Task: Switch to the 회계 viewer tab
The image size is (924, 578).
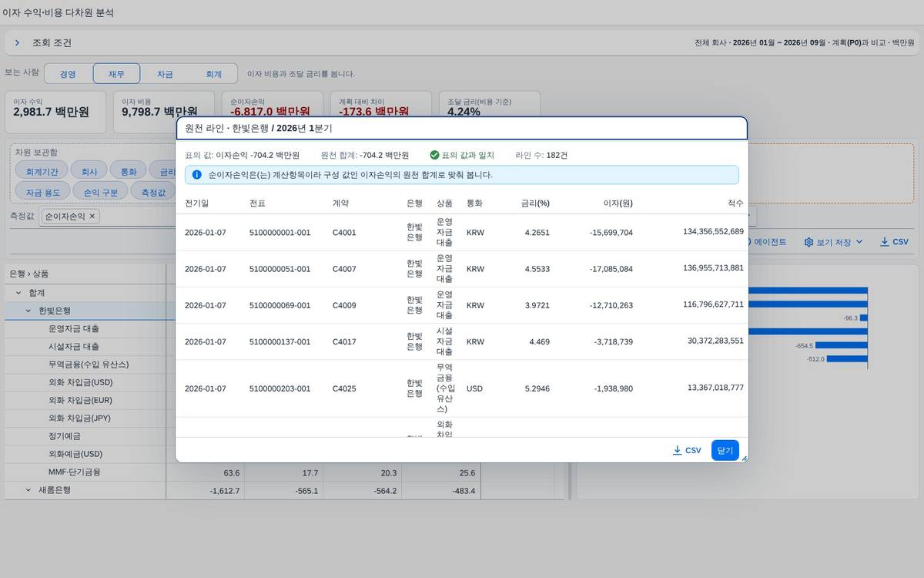Action: pyautogui.click(x=213, y=74)
